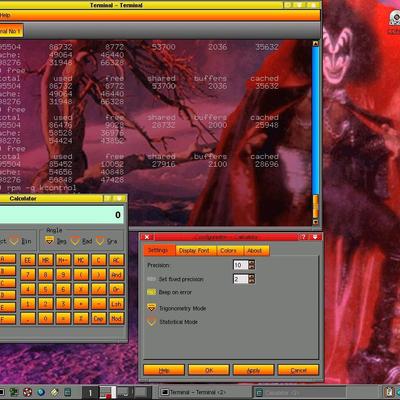The image size is (400, 400).
Task: Click the division slash key
Action: pyautogui.click(x=99, y=289)
